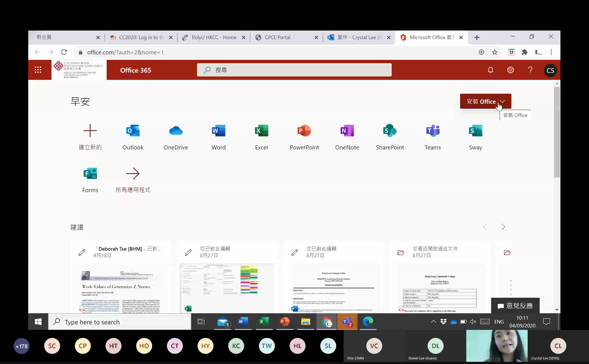Show hidden system tray icons
Screen dimensions: 589x364
pyautogui.click(x=433, y=322)
